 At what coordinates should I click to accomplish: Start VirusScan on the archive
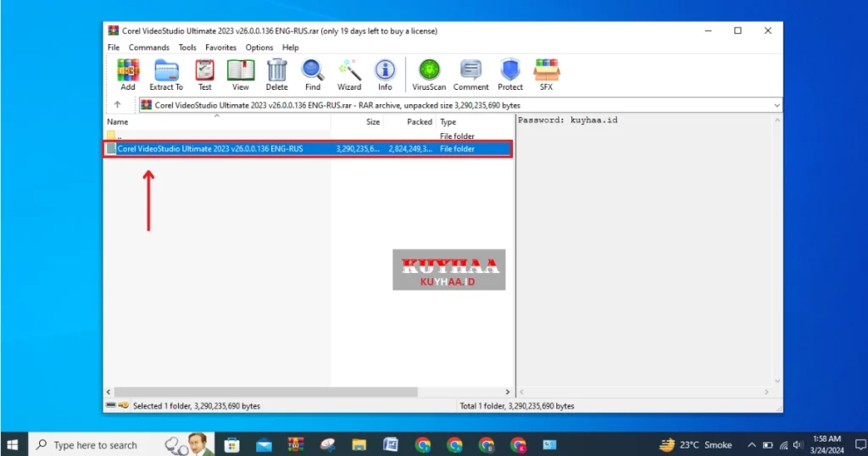click(x=429, y=75)
